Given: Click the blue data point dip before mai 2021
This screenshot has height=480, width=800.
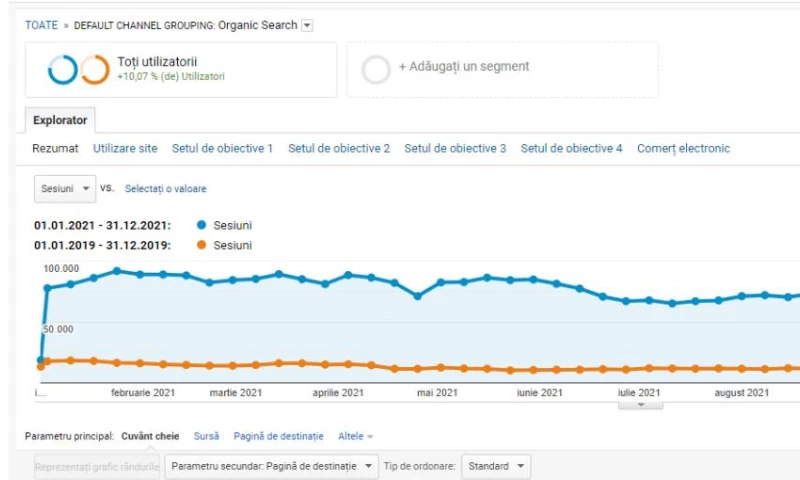Looking at the screenshot, I should coord(417,296).
